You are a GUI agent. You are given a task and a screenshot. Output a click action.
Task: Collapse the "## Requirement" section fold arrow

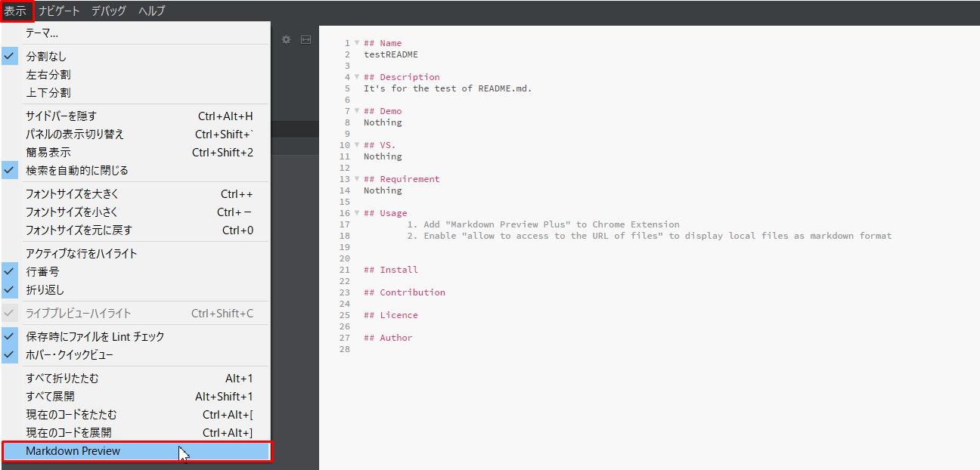(x=356, y=179)
